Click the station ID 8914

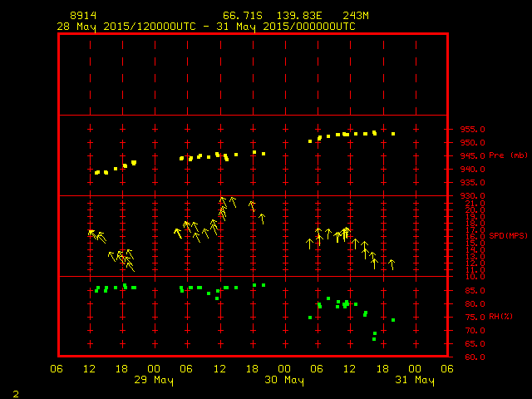point(83,16)
